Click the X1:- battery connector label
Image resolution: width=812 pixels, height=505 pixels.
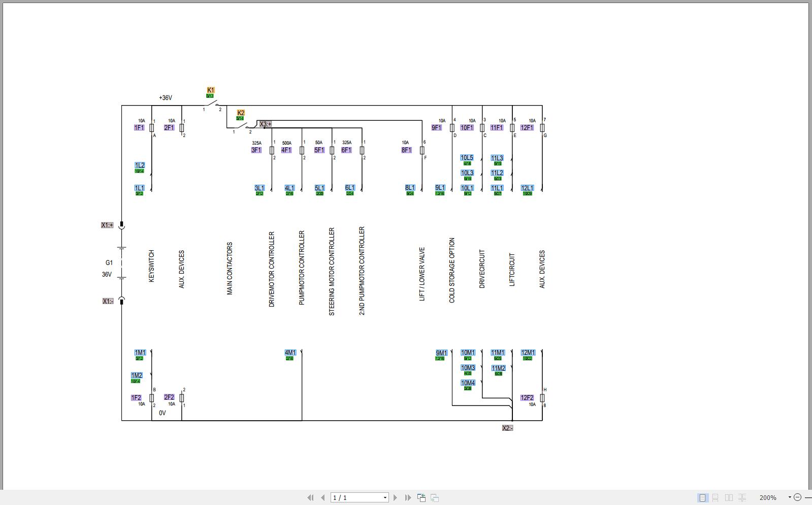(108, 301)
